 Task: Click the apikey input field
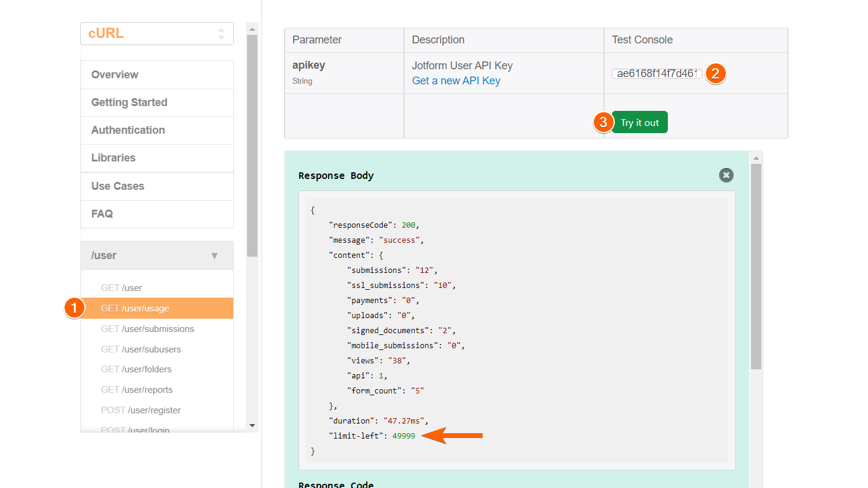(657, 74)
